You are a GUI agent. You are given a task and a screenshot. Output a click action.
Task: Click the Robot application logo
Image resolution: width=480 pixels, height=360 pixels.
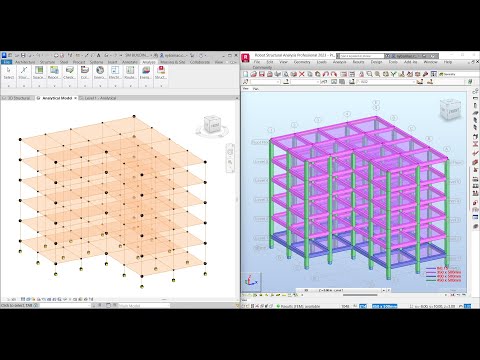click(x=246, y=57)
